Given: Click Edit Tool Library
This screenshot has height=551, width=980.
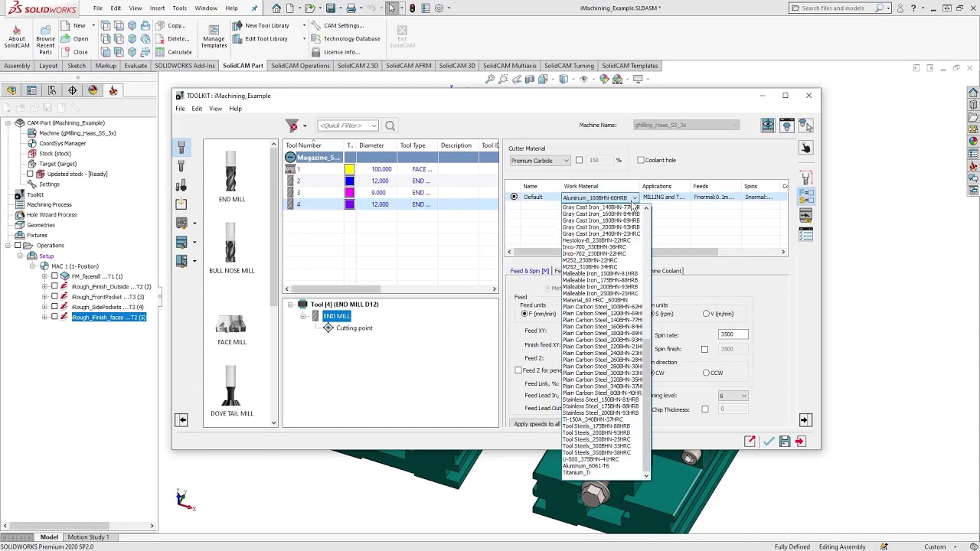Looking at the screenshot, I should coord(261,38).
